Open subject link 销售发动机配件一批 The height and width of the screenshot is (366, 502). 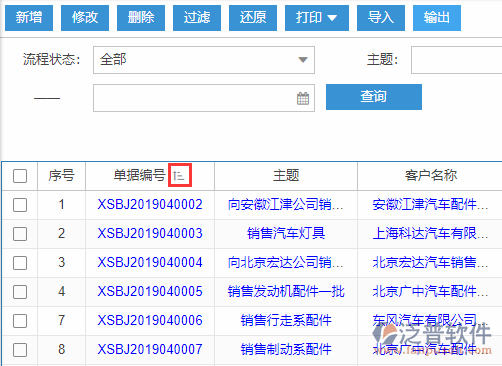click(x=286, y=291)
